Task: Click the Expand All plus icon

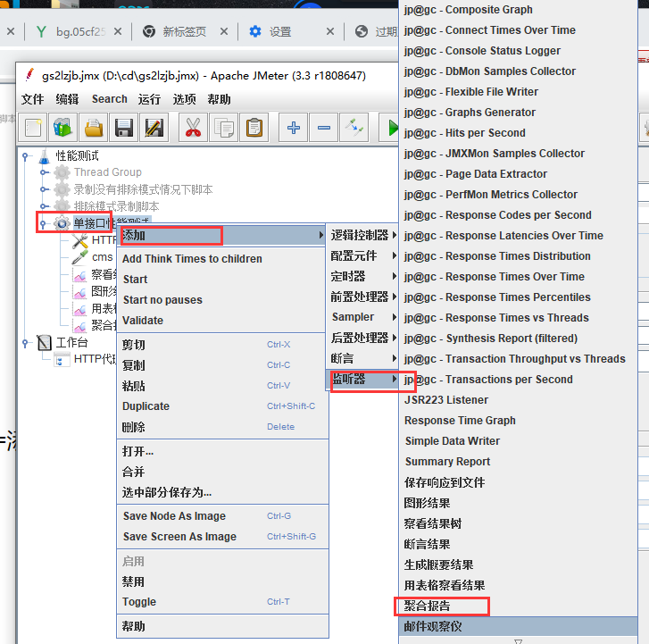Action: click(x=294, y=128)
